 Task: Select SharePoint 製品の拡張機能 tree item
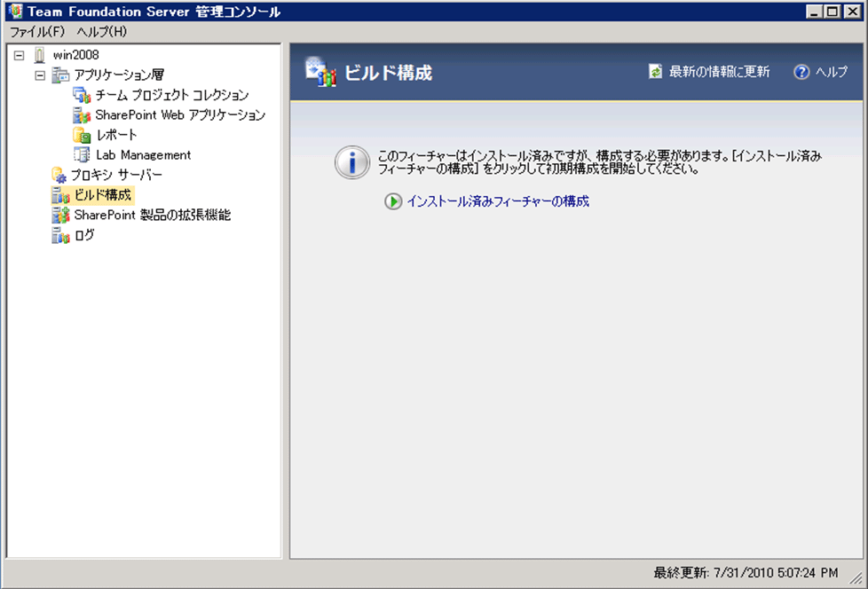click(153, 216)
